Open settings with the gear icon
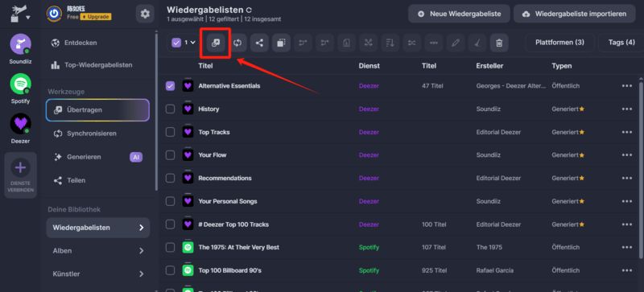Viewport: 644px width, 292px height. [x=145, y=14]
